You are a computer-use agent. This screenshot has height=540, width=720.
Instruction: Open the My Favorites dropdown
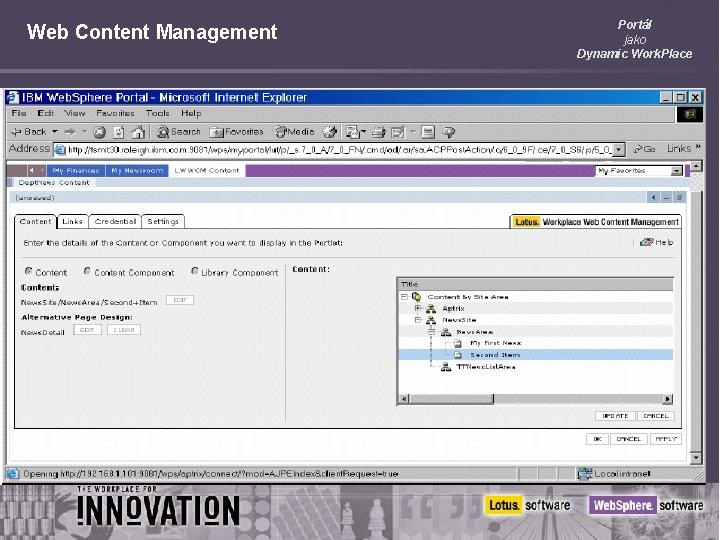[x=676, y=171]
